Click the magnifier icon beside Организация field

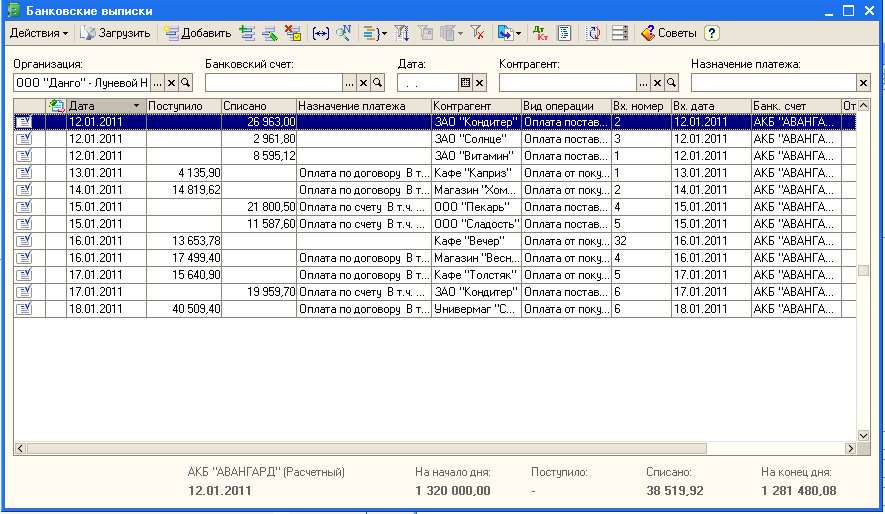[x=185, y=83]
